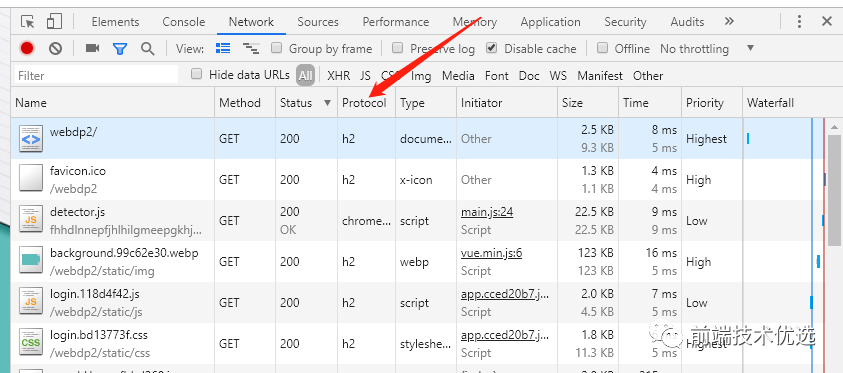Image resolution: width=843 pixels, height=373 pixels.
Task: Open the main.js:24 initiator link
Action: 487,212
